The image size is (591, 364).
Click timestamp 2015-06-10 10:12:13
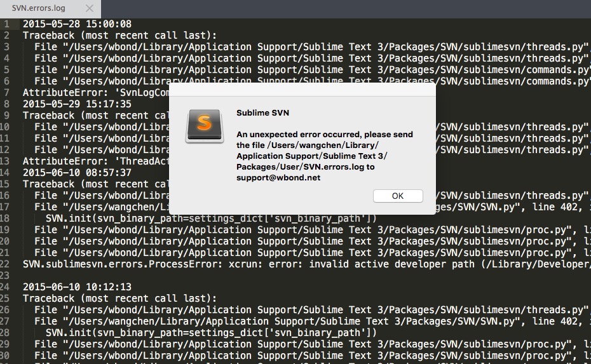(78, 286)
